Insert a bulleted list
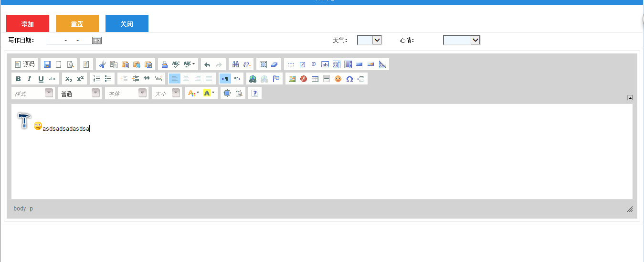Screen dimensions: 644x262 108,79
